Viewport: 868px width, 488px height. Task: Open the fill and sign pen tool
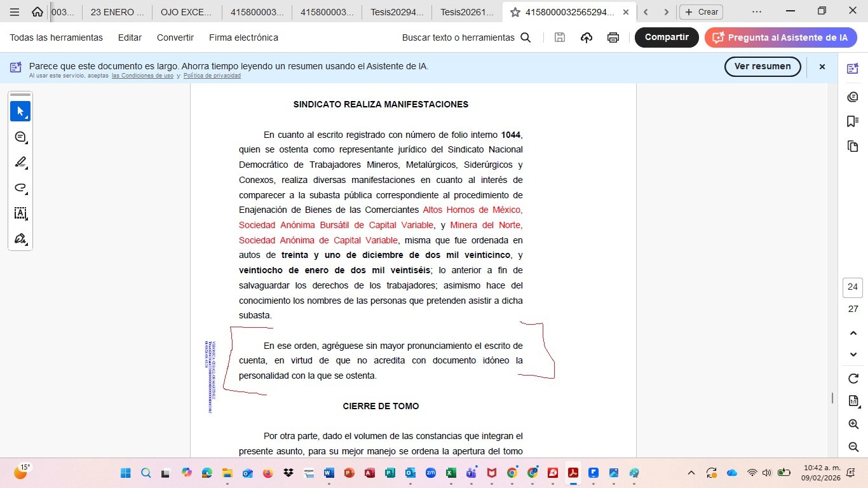coord(20,239)
